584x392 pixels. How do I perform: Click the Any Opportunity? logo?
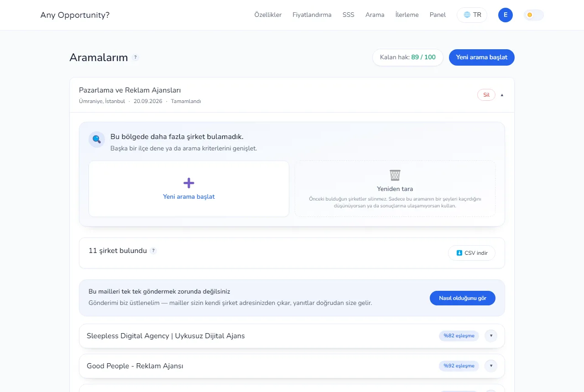75,15
